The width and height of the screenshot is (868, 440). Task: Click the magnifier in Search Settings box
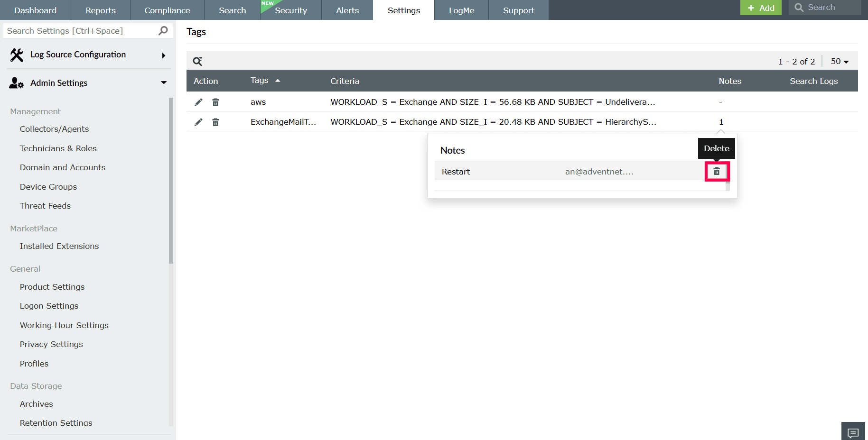tap(163, 31)
